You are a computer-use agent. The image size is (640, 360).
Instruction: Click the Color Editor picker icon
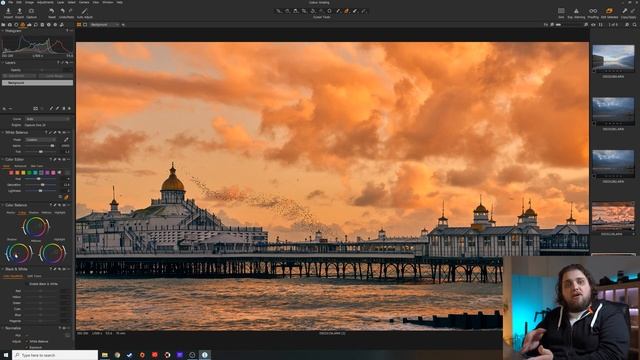coord(67,197)
